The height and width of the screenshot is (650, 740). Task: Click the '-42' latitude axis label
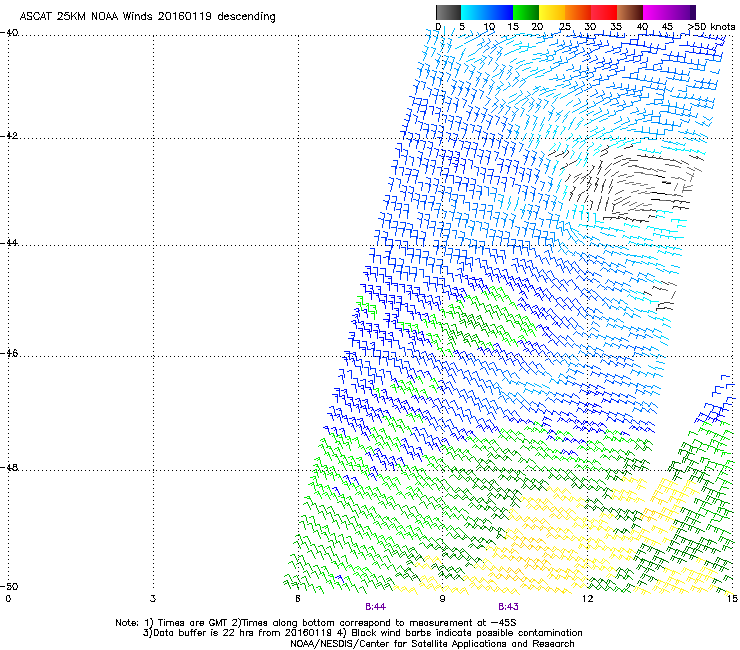pos(9,135)
